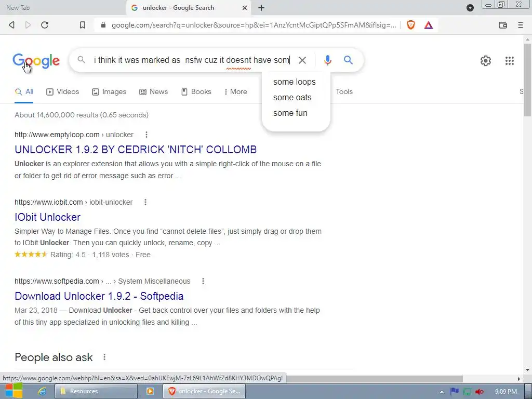The height and width of the screenshot is (399, 532).
Task: Clear the search box with the X
Action: click(302, 60)
